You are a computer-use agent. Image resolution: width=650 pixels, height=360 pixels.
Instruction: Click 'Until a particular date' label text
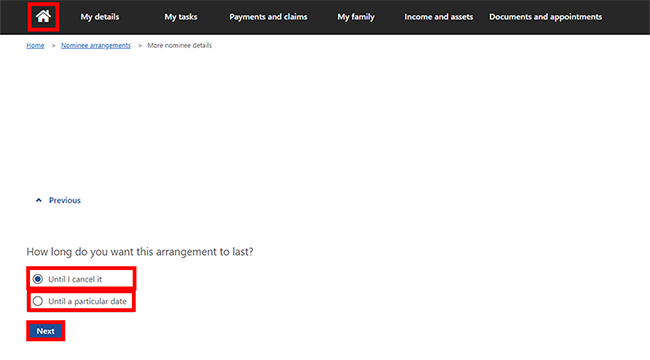pos(87,302)
